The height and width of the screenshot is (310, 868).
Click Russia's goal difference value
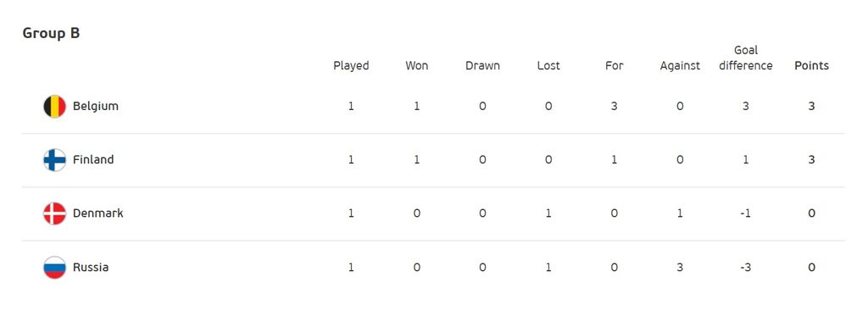click(746, 268)
